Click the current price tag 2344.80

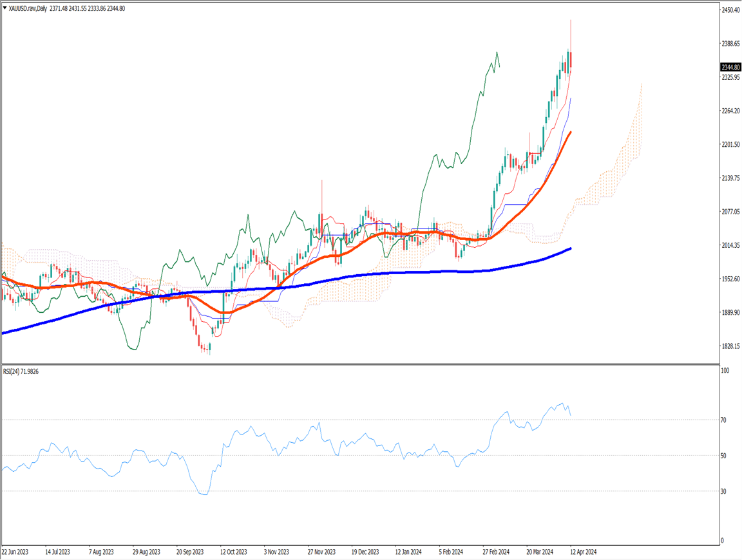click(730, 67)
